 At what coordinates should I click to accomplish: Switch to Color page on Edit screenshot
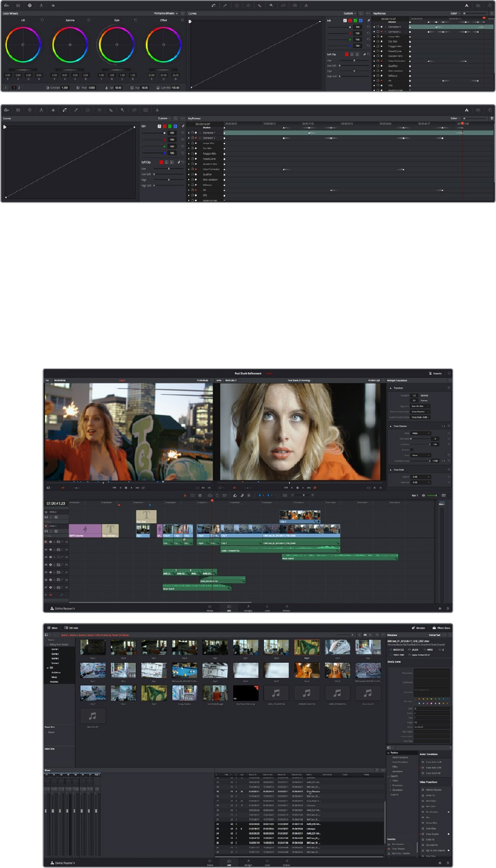pos(267,608)
